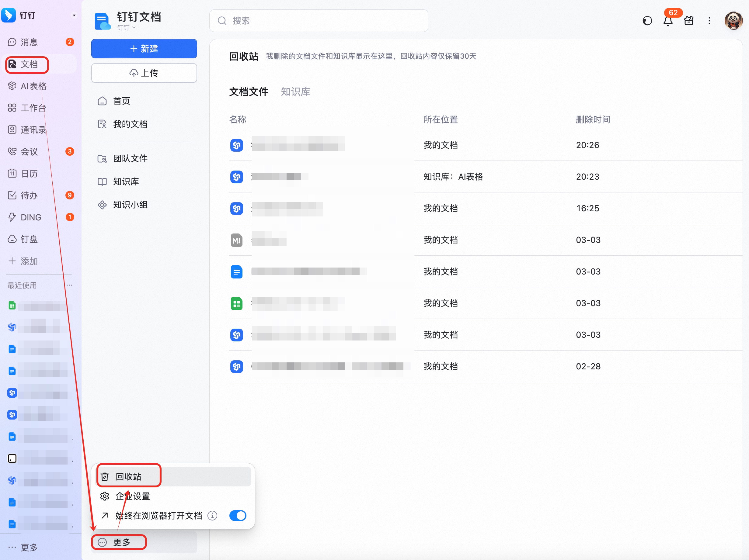Open the notification bell icon
The image size is (749, 560).
(x=668, y=21)
